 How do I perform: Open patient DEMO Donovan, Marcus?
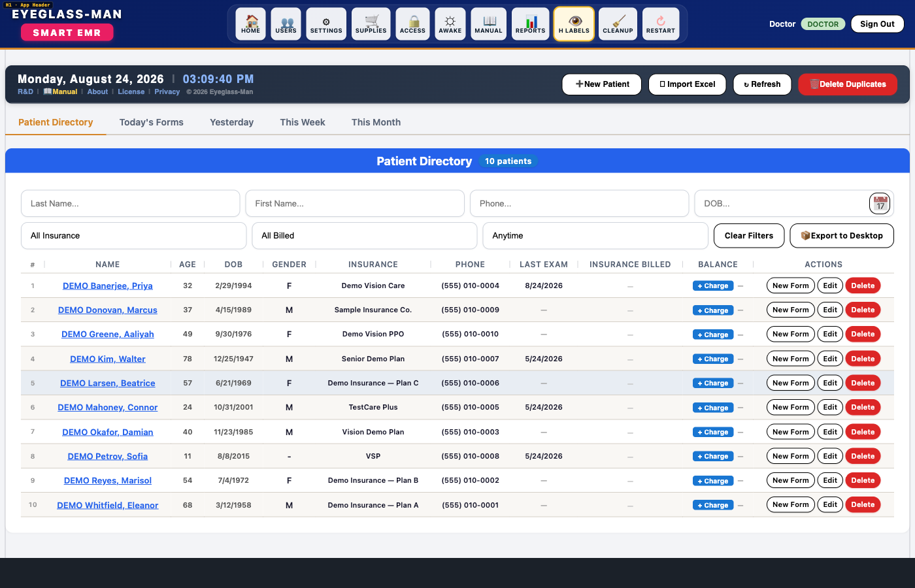pyautogui.click(x=108, y=310)
